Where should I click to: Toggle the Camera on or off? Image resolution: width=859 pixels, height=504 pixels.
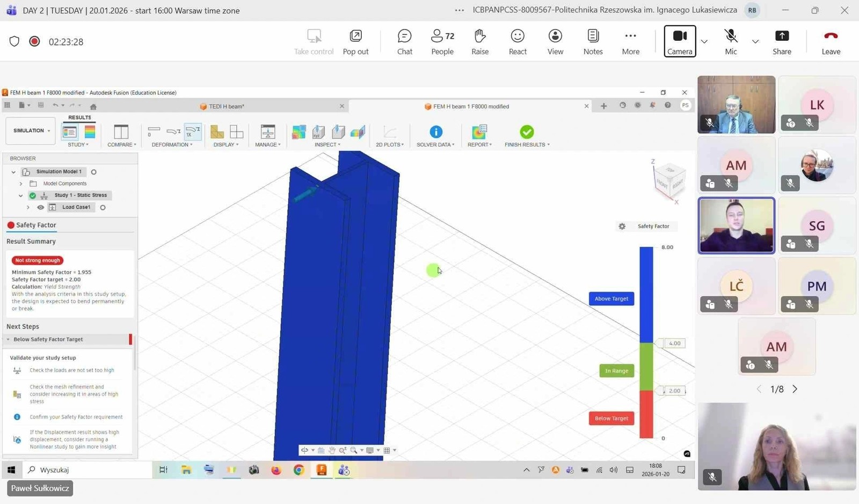(x=680, y=42)
